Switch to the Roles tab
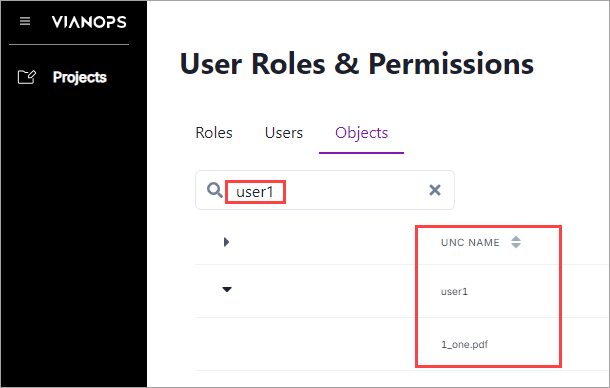This screenshot has width=610, height=388. tap(214, 133)
